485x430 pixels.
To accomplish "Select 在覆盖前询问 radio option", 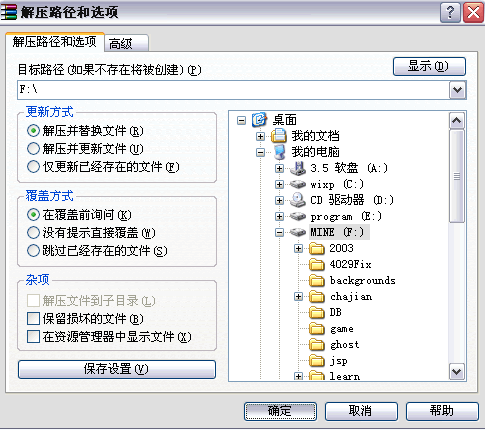I will (x=33, y=215).
